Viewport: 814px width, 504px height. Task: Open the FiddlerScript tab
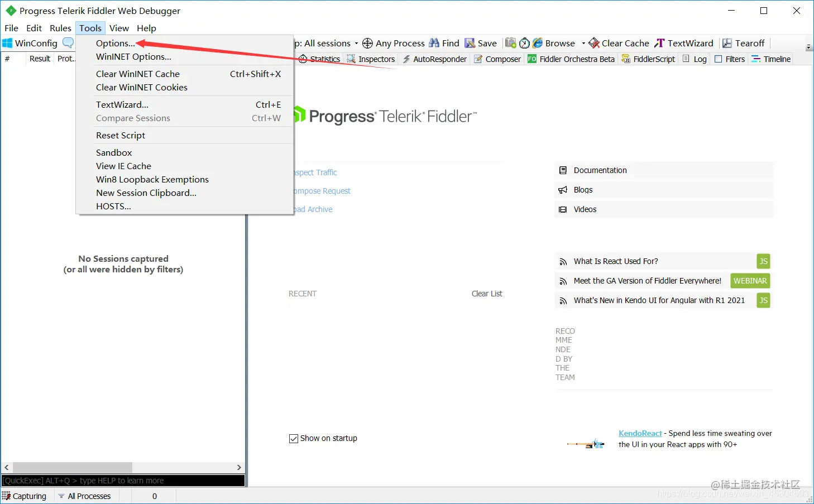pos(648,59)
